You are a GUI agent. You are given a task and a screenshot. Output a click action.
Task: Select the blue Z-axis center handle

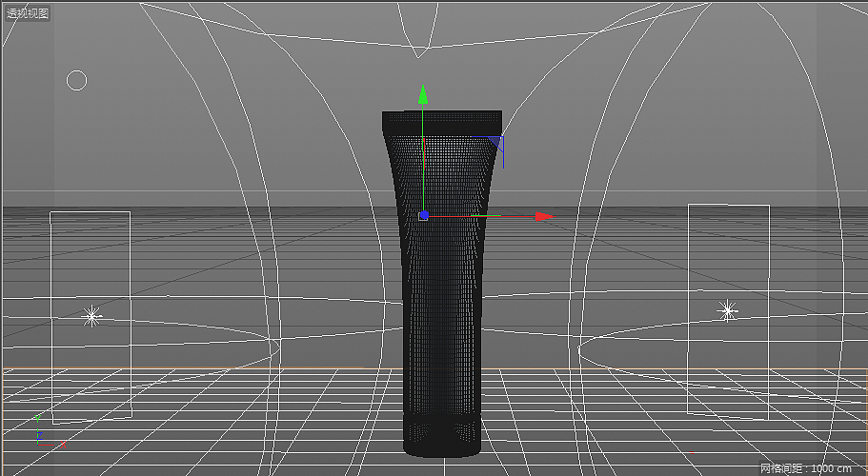tap(424, 215)
